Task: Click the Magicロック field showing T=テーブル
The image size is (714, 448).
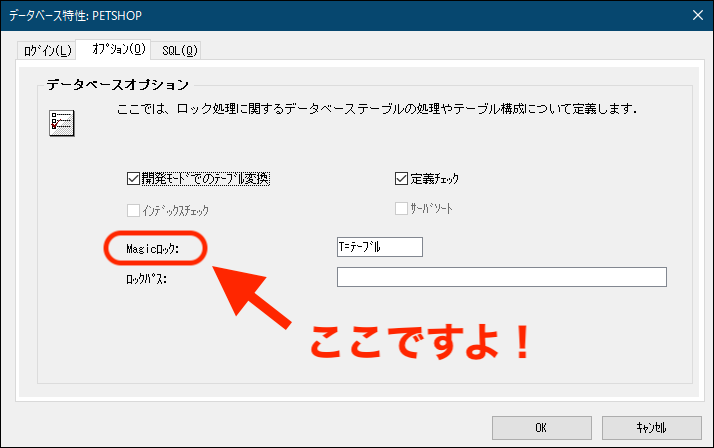Action: (380, 247)
